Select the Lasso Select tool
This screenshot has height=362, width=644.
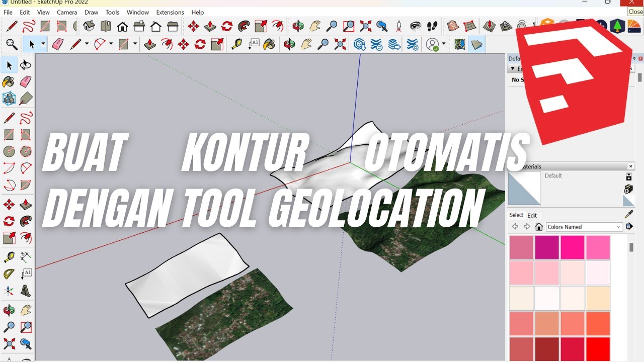[26, 65]
